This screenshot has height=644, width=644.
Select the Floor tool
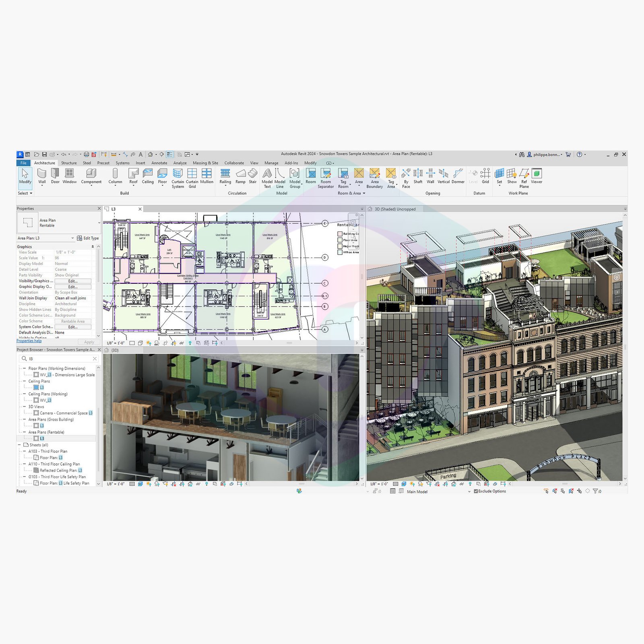coord(162,177)
